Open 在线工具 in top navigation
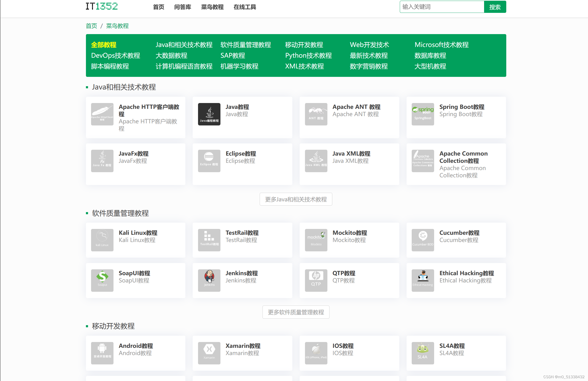 245,7
